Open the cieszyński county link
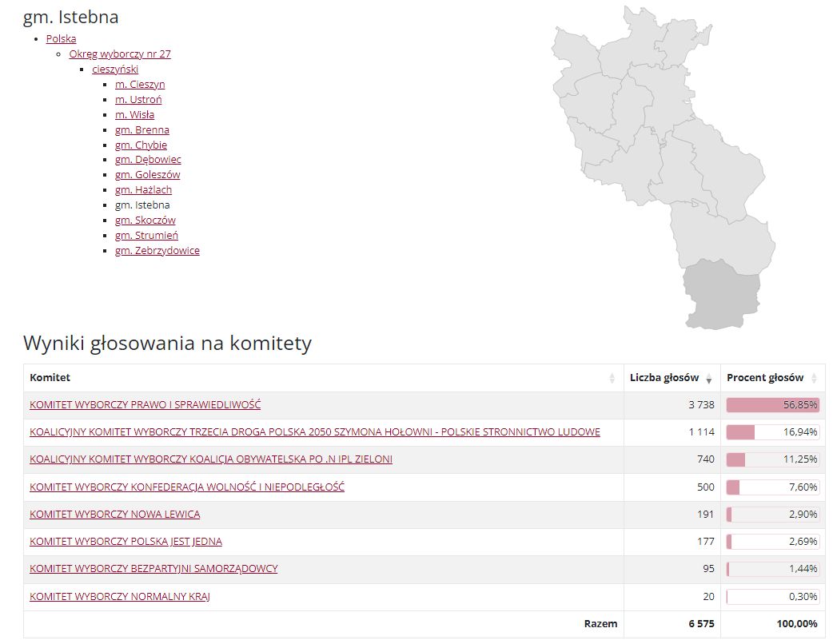 pyautogui.click(x=115, y=69)
